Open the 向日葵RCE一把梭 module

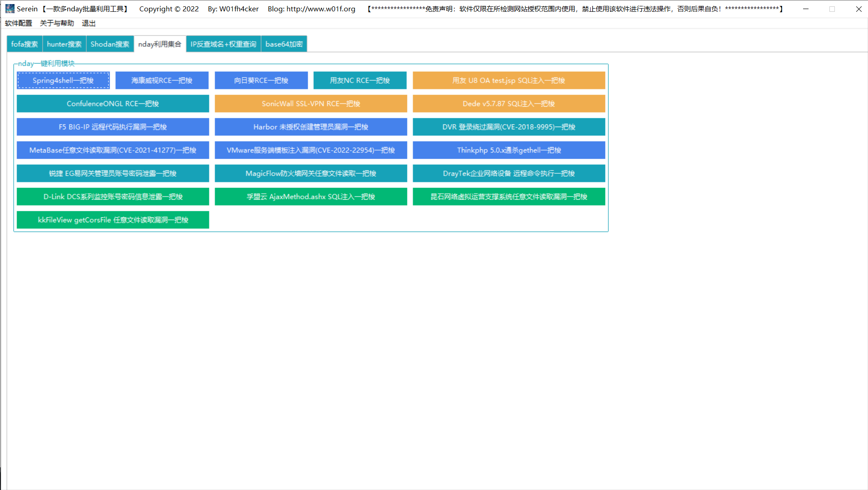(261, 80)
